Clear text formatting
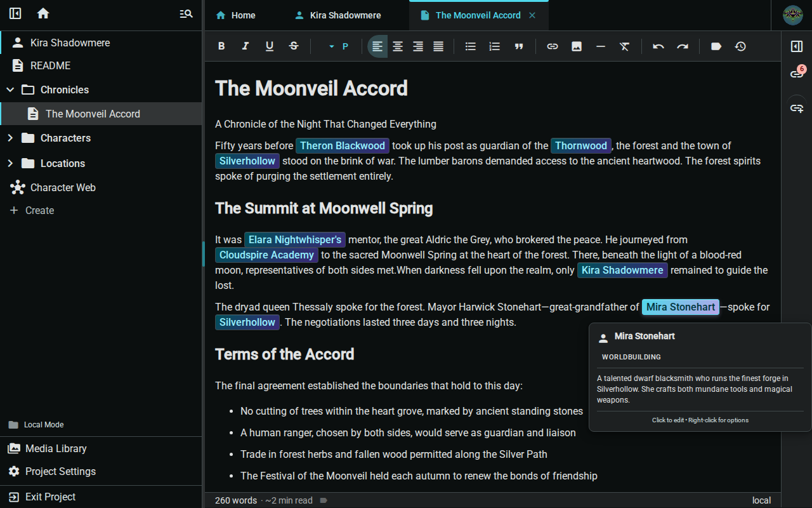 (624, 46)
